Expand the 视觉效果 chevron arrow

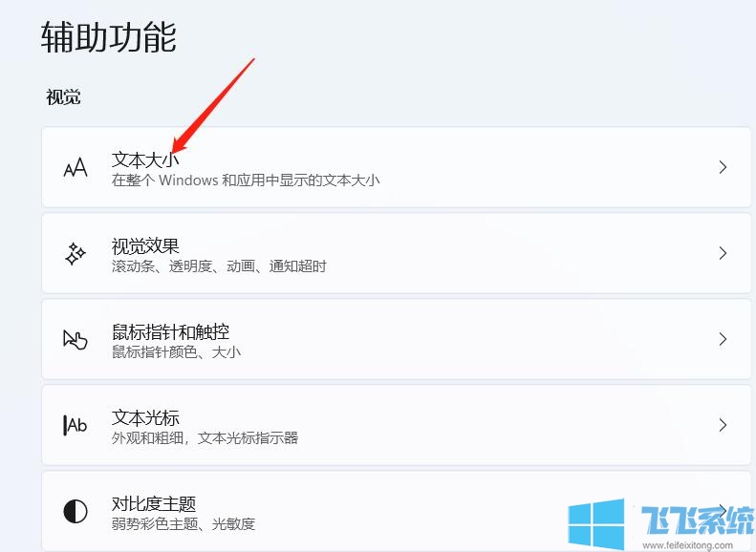(723, 253)
